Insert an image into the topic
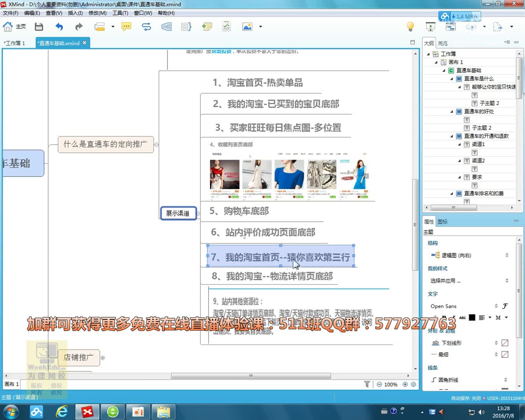Screen dimensions: 525x420 pos(247,26)
